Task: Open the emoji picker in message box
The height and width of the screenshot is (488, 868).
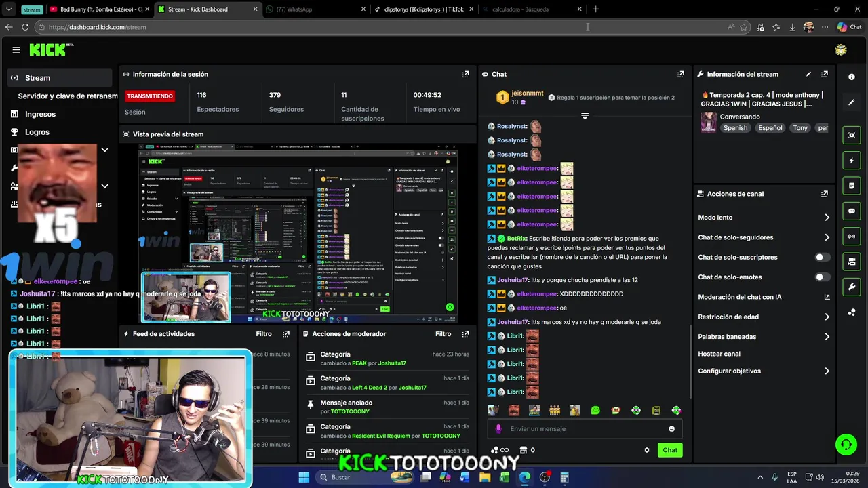Action: [671, 428]
